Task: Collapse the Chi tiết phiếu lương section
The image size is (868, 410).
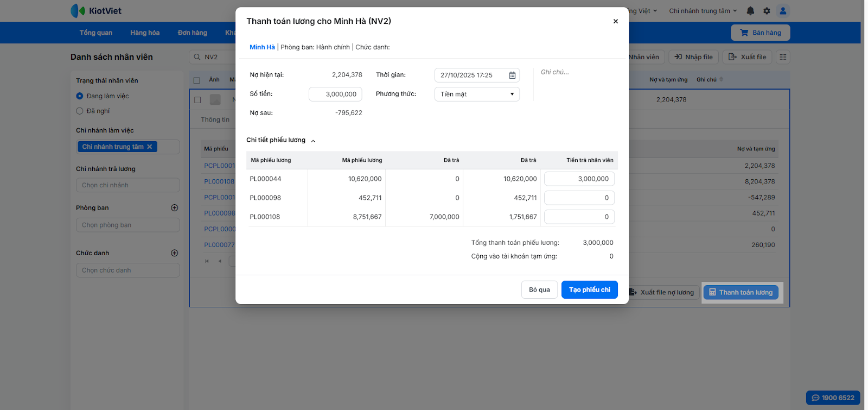Action: (x=313, y=141)
